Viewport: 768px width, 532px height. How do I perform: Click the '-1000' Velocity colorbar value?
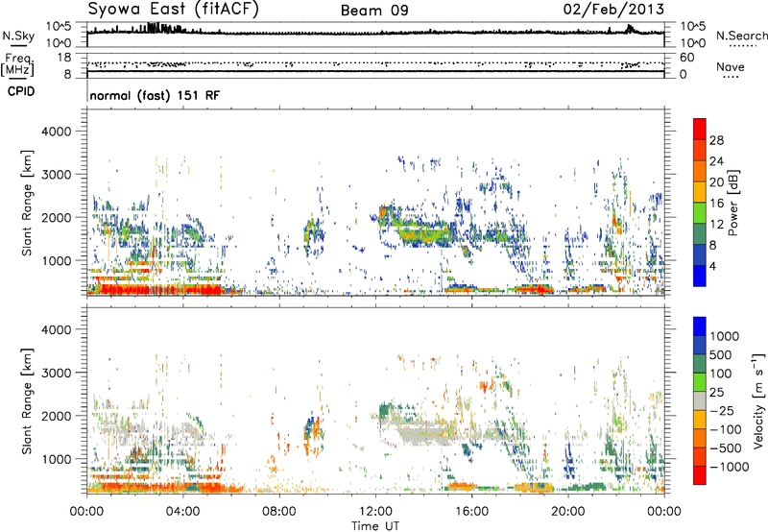tap(729, 467)
